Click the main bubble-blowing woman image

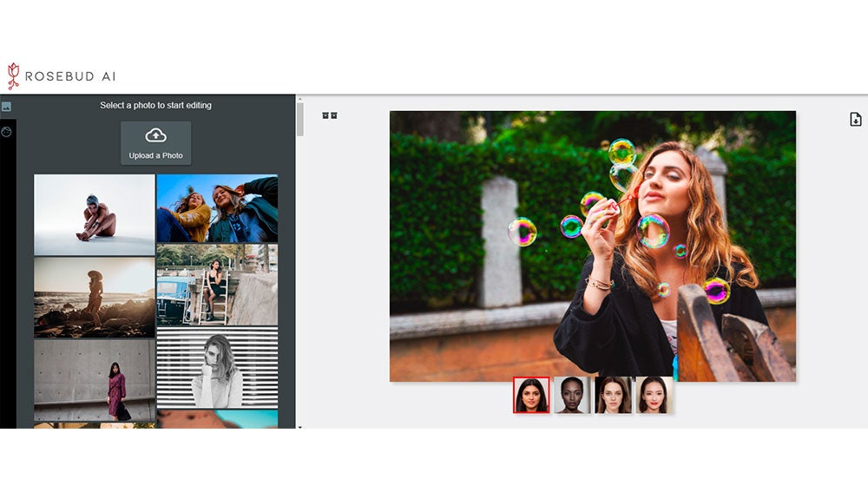point(592,246)
